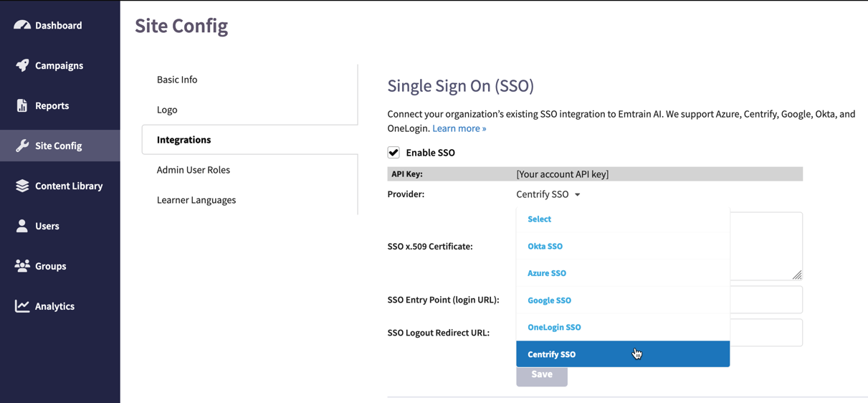Go to Learner Languages section
The image size is (868, 403).
coord(196,200)
